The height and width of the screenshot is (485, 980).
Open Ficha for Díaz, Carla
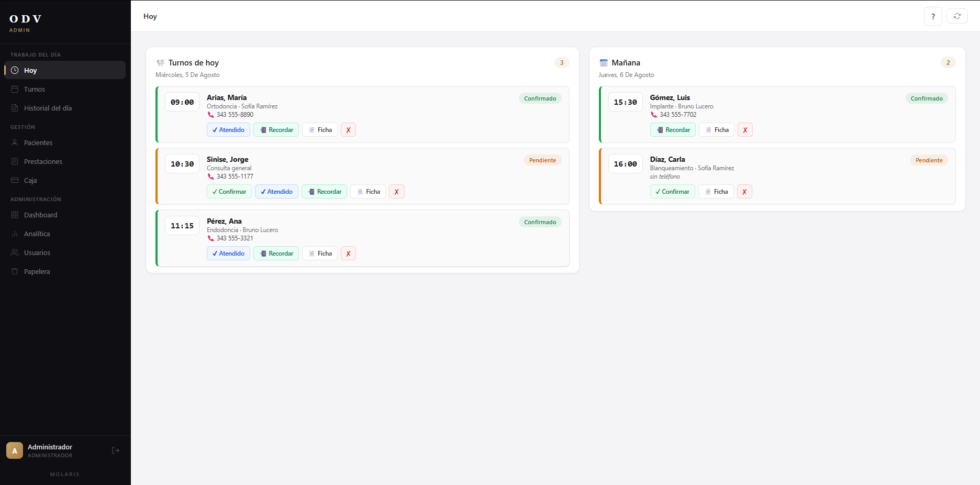point(716,192)
